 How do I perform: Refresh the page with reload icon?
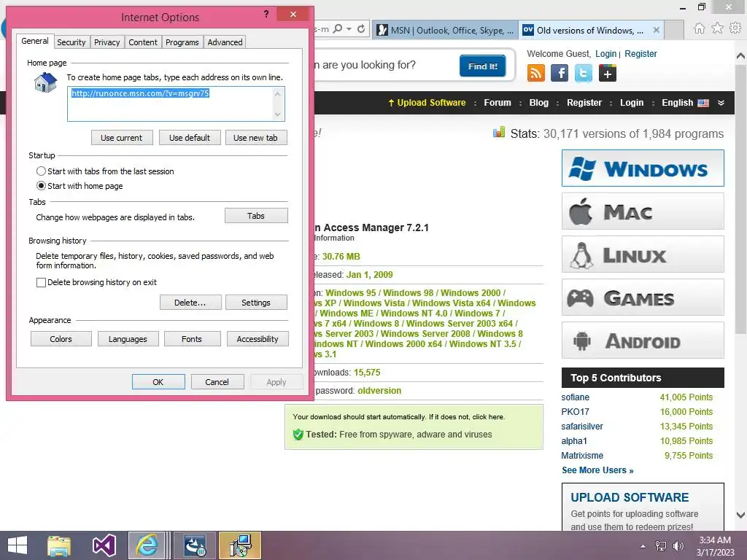[x=361, y=29]
